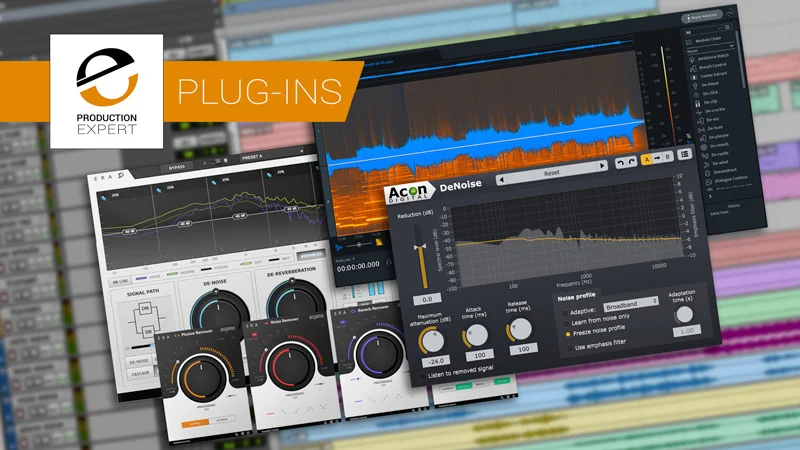This screenshot has height=450, width=800.
Task: Click the undo arrow in DeNoise
Action: coord(620,163)
